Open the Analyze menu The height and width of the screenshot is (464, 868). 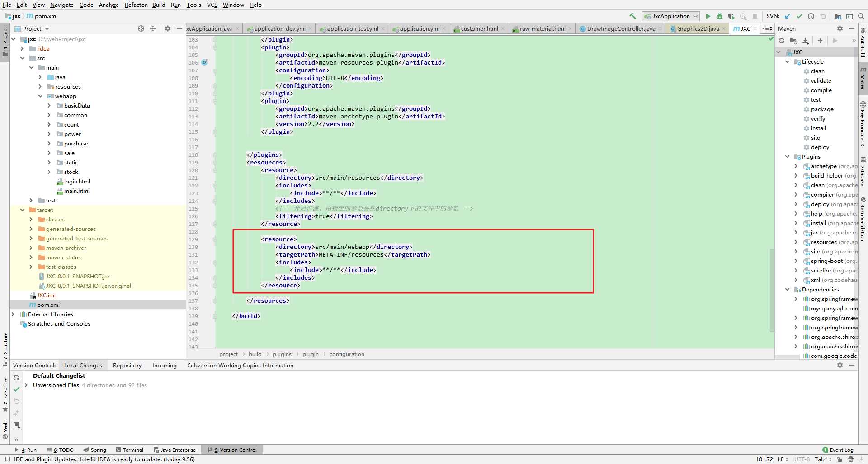click(108, 5)
